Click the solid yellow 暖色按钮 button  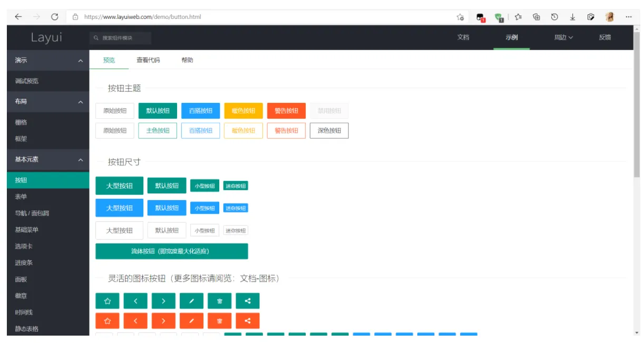243,111
